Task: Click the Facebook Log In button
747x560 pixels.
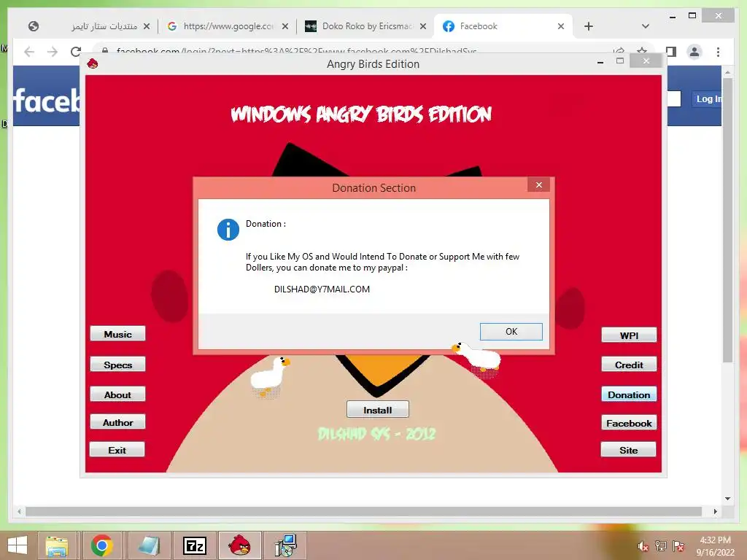Action: 707,98
